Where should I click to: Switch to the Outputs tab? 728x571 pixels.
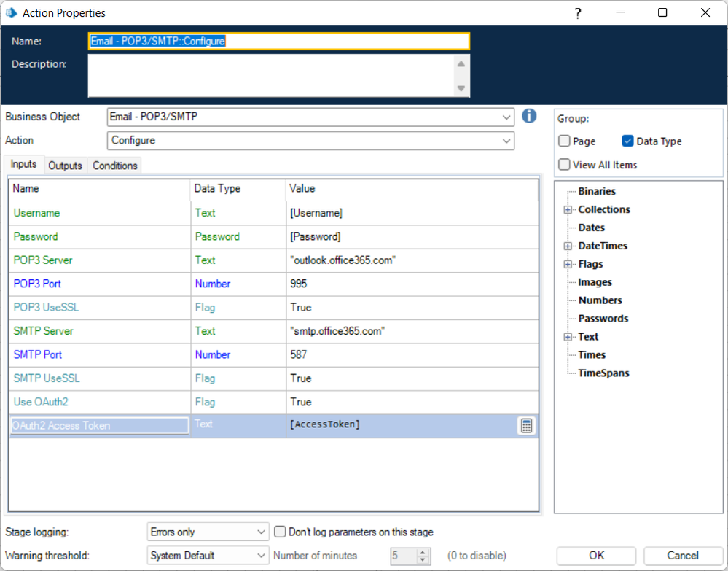(x=65, y=166)
